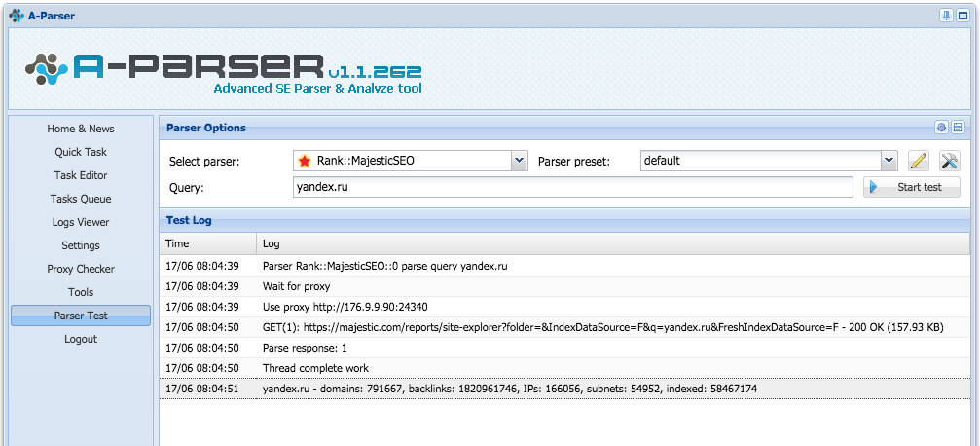Click the A-Parser logo icon in title bar
The image size is (980, 446).
(17, 16)
